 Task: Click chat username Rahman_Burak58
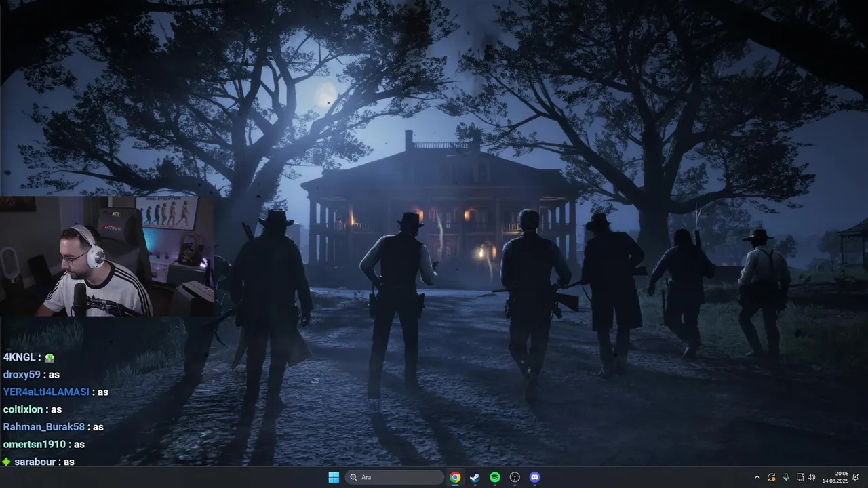[44, 427]
